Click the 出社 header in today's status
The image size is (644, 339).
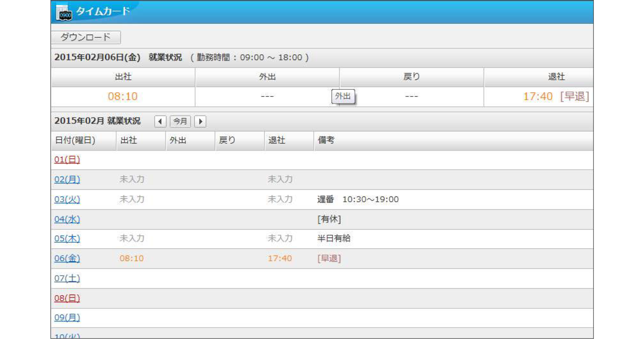123,77
